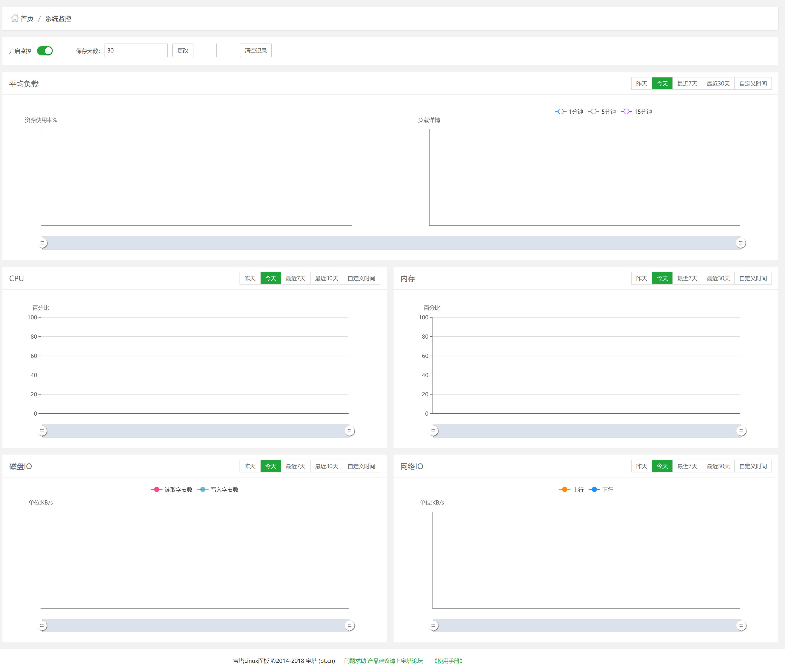Toggle the 15分钟 legend marker
The height and width of the screenshot is (672, 785).
[x=626, y=111]
